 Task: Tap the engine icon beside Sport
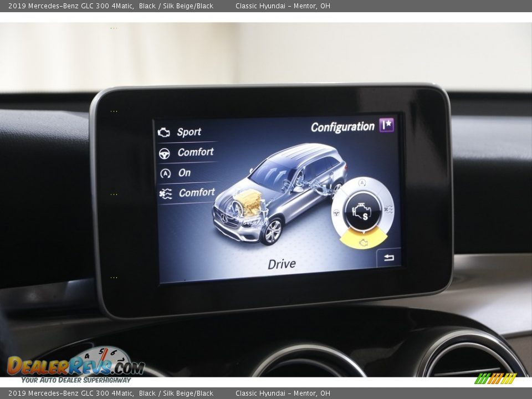tap(164, 132)
